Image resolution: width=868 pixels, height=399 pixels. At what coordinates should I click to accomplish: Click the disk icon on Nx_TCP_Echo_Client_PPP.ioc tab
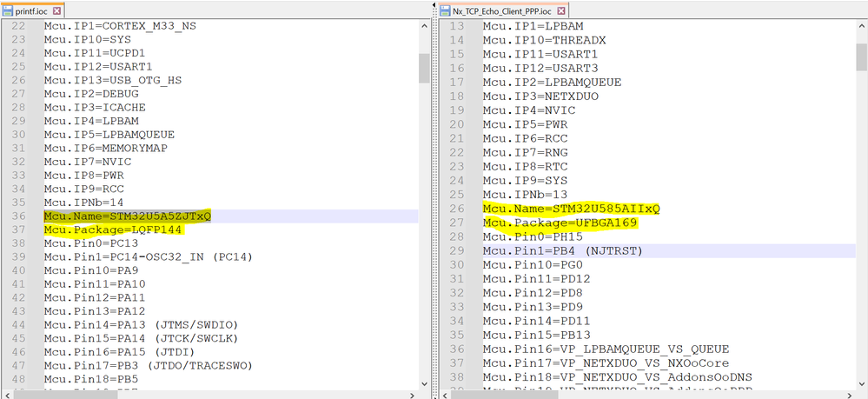(x=445, y=11)
